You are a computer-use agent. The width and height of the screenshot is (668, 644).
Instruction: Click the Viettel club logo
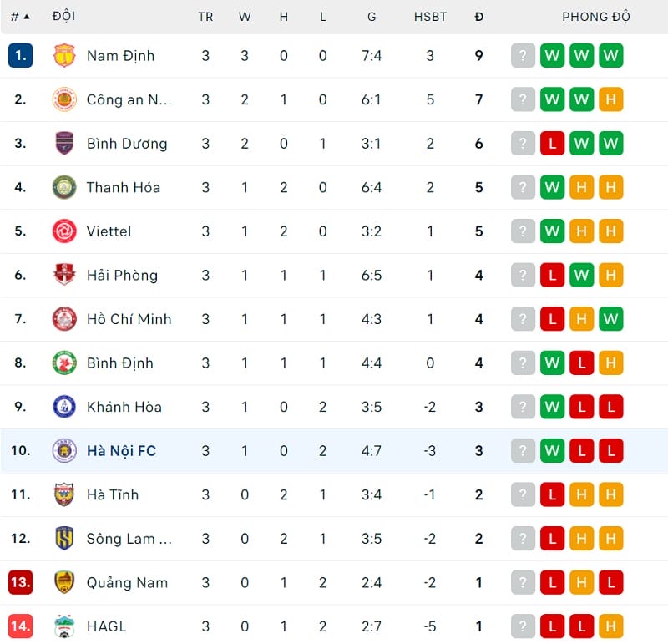point(64,231)
